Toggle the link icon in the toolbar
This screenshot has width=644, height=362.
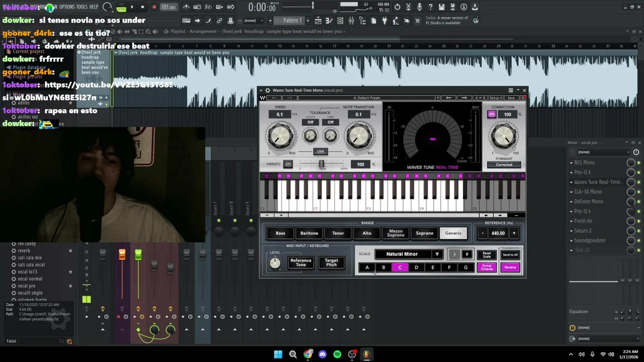219,21
